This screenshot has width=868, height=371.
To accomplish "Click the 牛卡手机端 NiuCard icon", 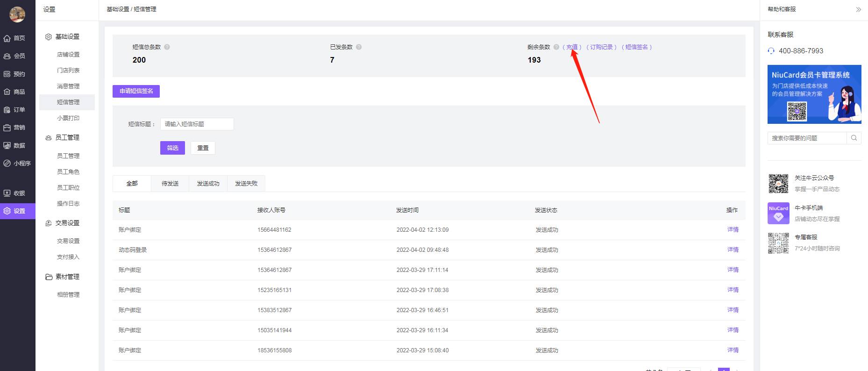I will click(778, 214).
